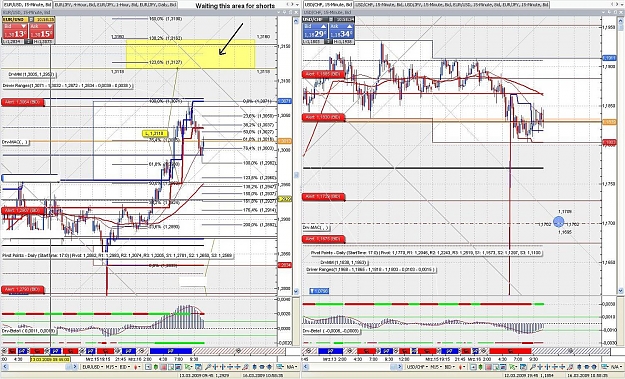The width and height of the screenshot is (625, 379).
Task: Click the wide blue session block under EUR/USD chart
Action: coord(171,351)
